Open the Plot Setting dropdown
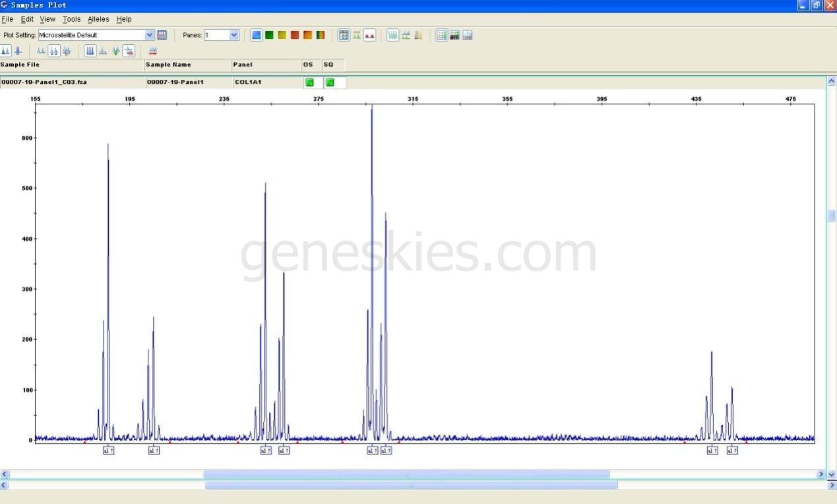The width and height of the screenshot is (837, 504). (149, 35)
